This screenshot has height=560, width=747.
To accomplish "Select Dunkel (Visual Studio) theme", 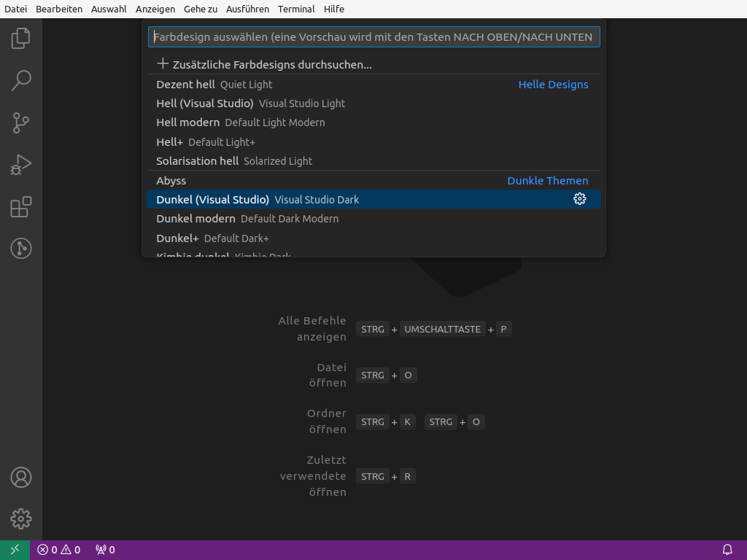I will [374, 199].
